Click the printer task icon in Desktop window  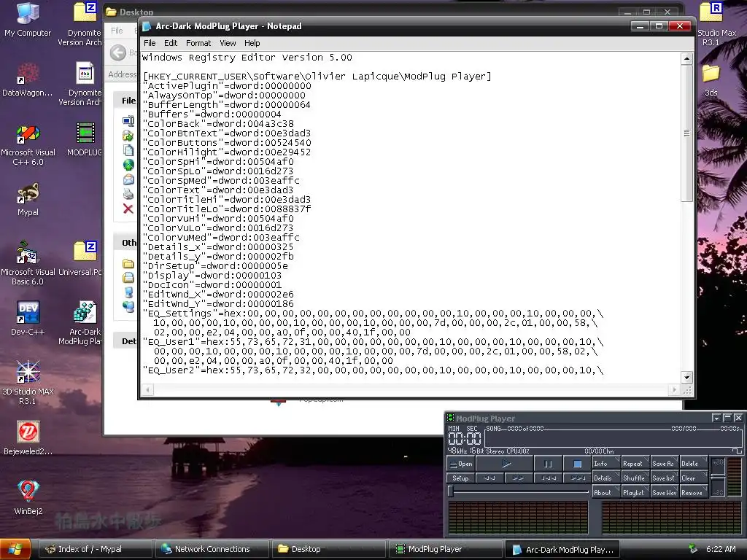point(128,194)
